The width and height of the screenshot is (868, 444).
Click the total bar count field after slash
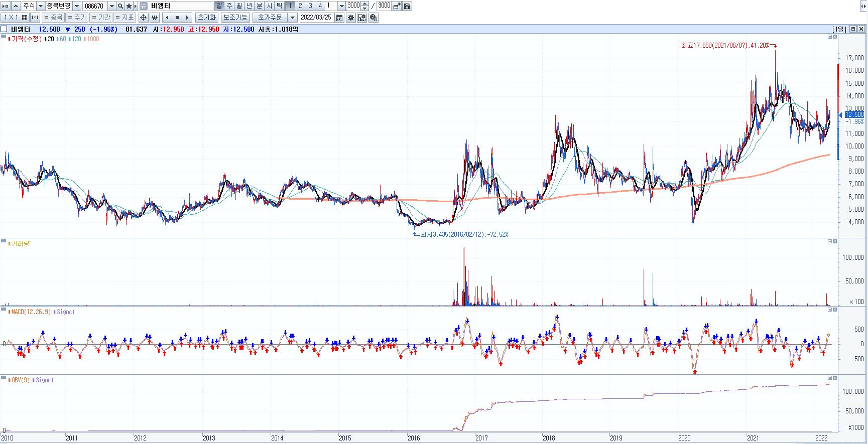click(x=384, y=6)
